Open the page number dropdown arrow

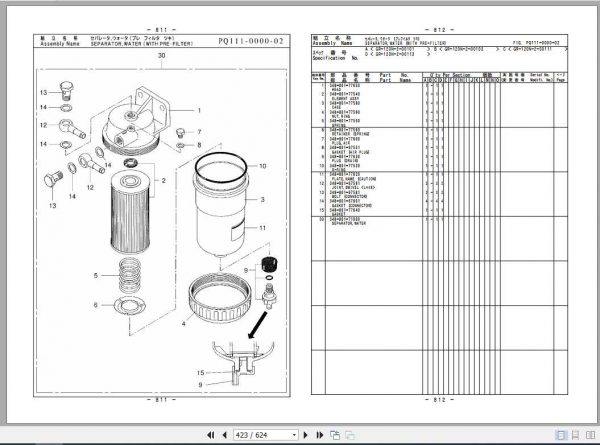[294, 435]
